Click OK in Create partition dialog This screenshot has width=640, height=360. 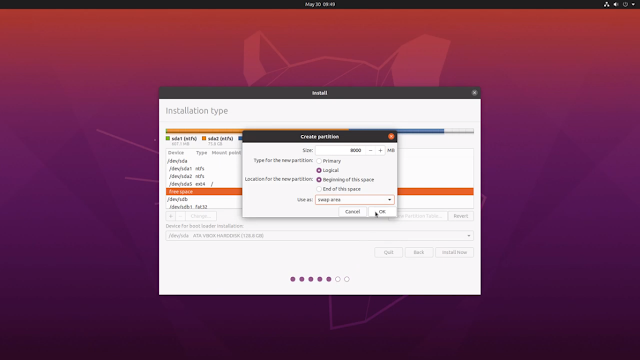point(382,211)
